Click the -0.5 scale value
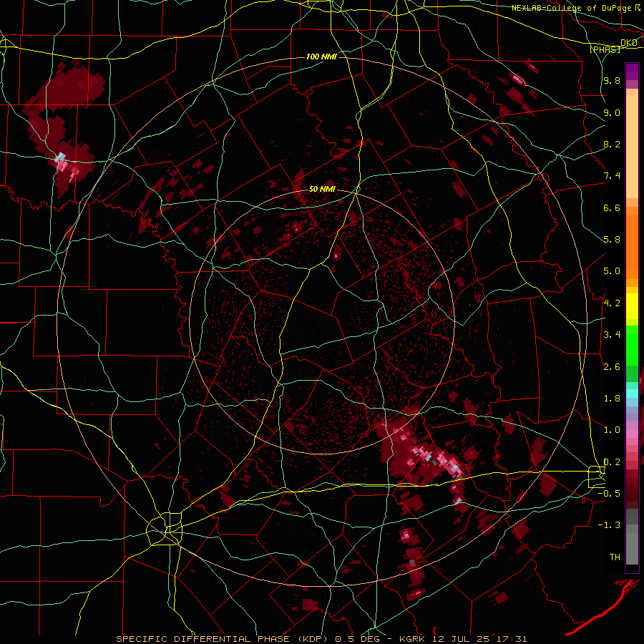644x644 pixels. tap(609, 494)
